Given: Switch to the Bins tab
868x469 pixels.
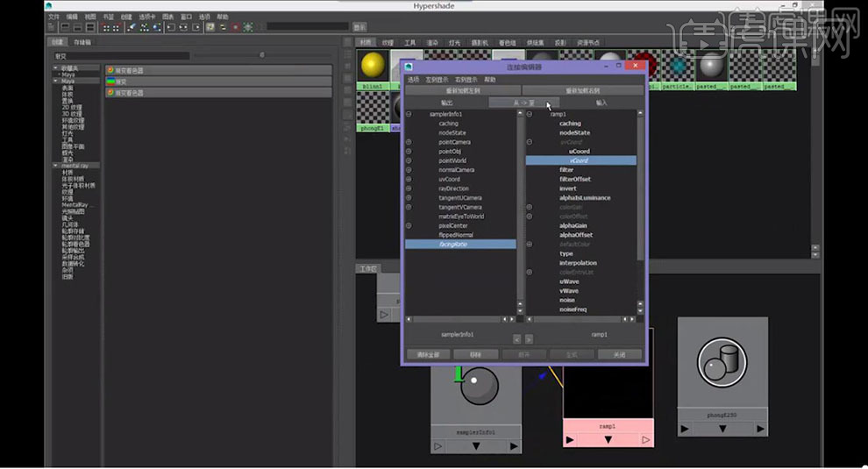Looking at the screenshot, I should click(x=82, y=42).
